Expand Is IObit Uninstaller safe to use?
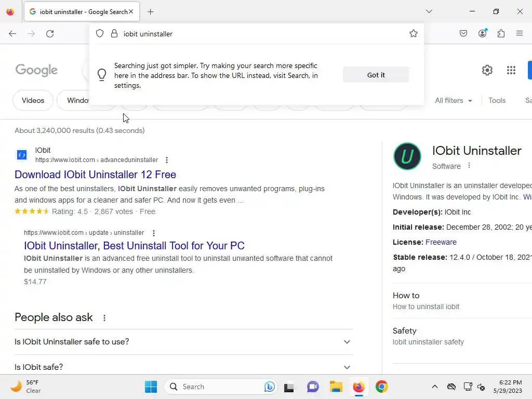The height and width of the screenshot is (399, 532). (184, 342)
